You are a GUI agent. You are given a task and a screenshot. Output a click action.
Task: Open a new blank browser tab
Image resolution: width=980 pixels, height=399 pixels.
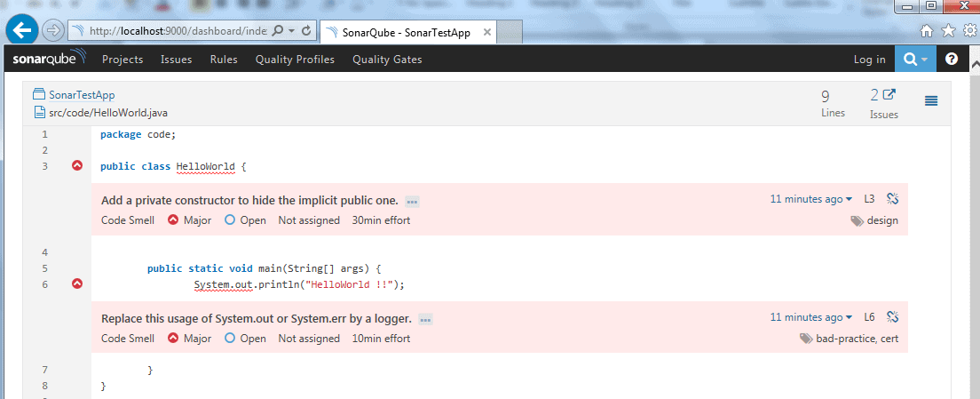510,33
